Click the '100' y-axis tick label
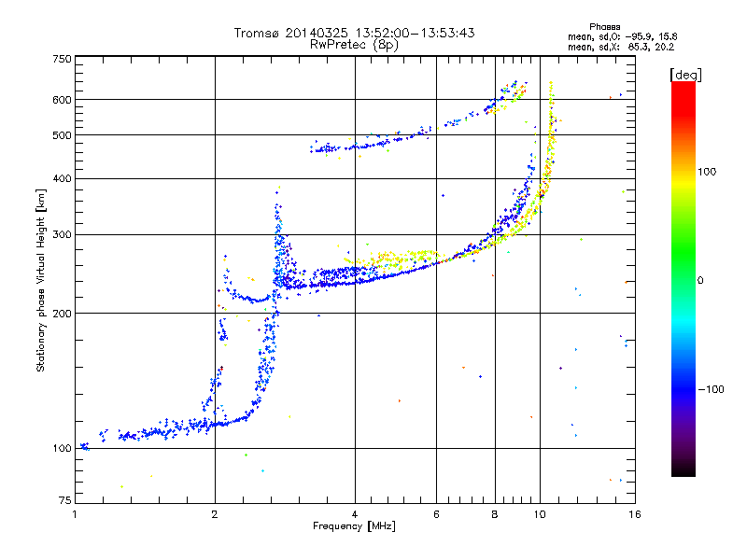Image resolution: width=747 pixels, height=560 pixels. [62, 449]
